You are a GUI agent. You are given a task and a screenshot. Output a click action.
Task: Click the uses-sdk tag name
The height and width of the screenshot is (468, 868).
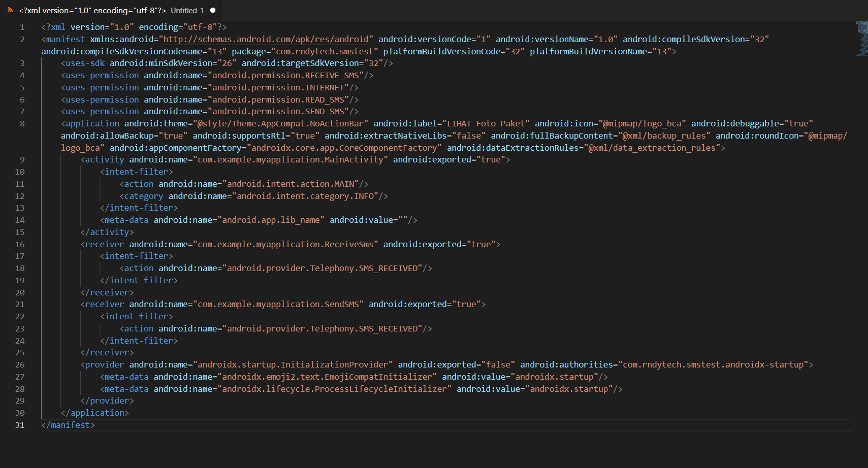tap(85, 63)
